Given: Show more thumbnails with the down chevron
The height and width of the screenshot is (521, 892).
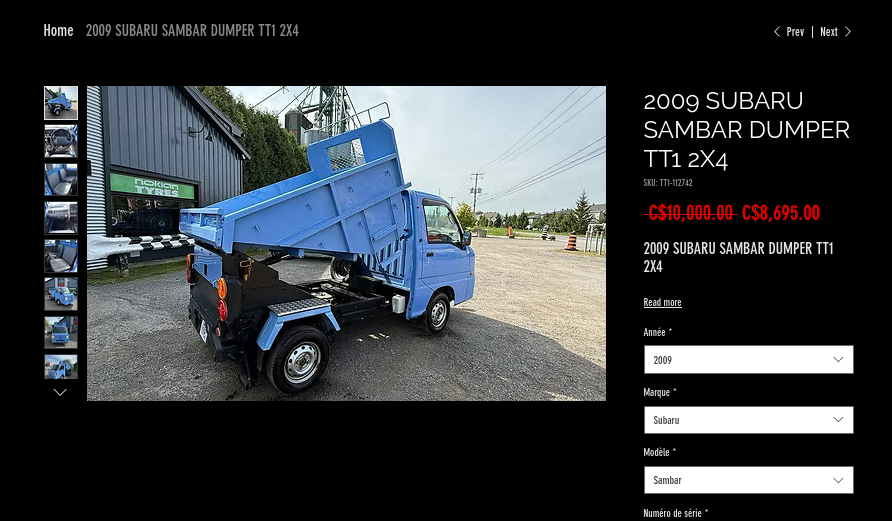Looking at the screenshot, I should click(60, 392).
